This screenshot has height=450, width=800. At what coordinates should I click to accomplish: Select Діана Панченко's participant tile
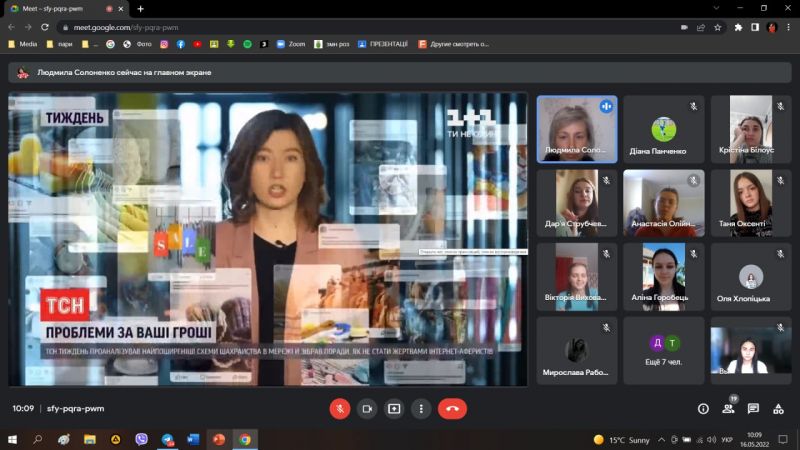point(664,130)
